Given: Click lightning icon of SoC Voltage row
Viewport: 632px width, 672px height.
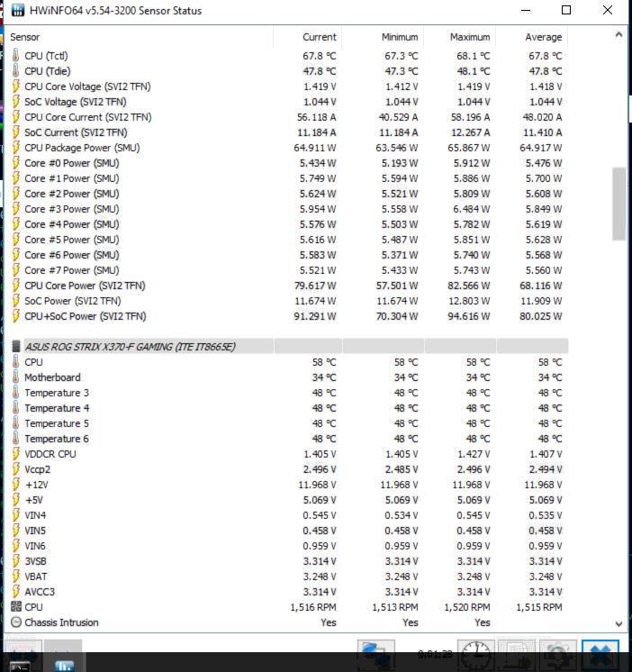Looking at the screenshot, I should click(x=16, y=102).
